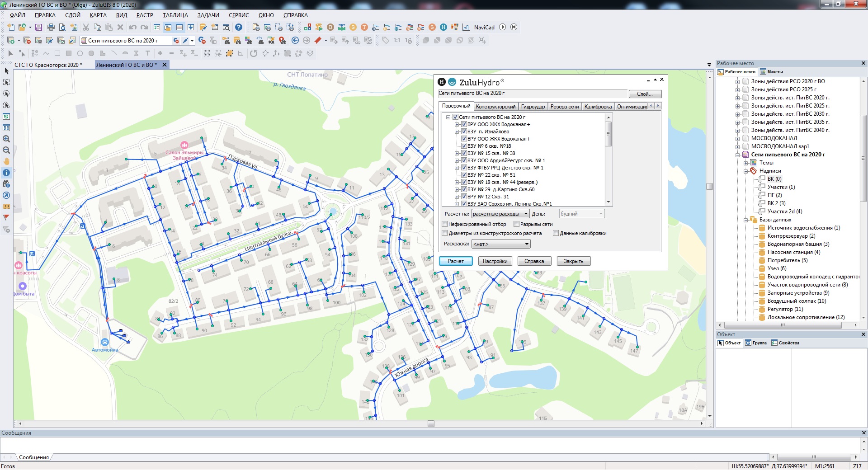Click the 'Расчет' button
The height and width of the screenshot is (470, 868).
tap(456, 261)
